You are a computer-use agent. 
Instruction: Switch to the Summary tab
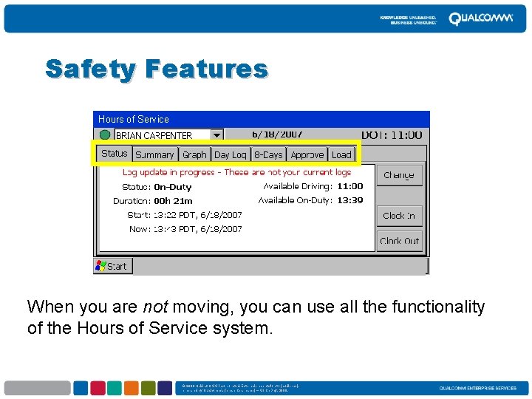(154, 154)
